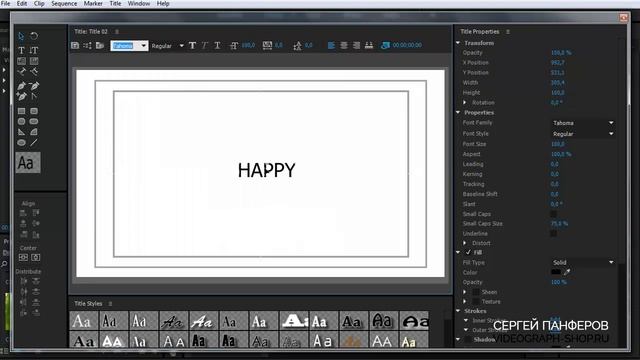Screen dimensions: 640x360
Task: Open Roll/Crawl Options in title toolbar
Action: pyautogui.click(x=87, y=45)
